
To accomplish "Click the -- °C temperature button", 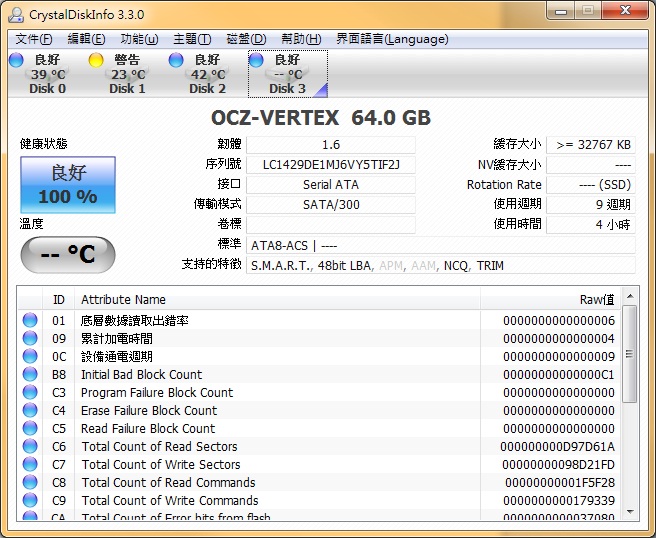I will [x=68, y=255].
